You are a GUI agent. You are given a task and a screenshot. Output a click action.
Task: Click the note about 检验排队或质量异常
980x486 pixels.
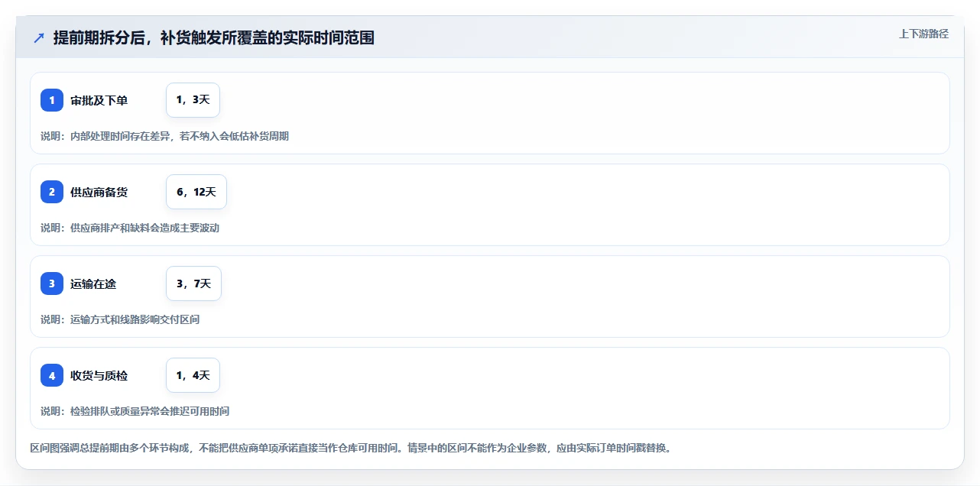(135, 411)
